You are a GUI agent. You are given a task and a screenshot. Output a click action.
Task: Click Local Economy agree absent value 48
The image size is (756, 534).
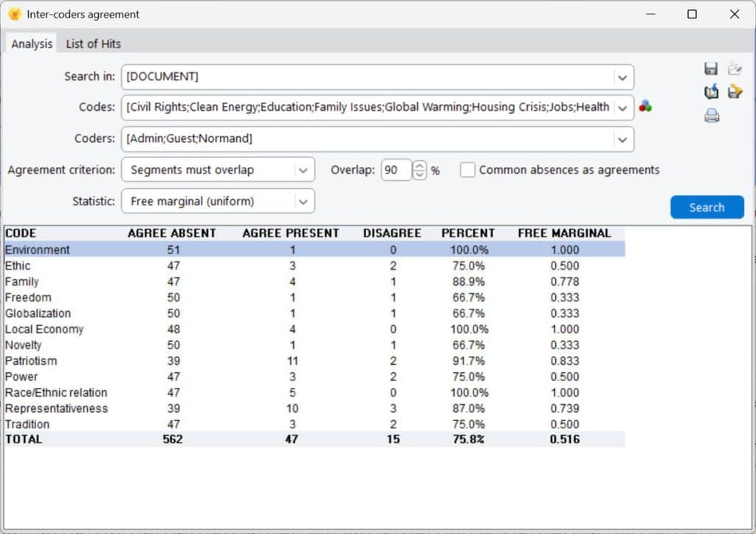point(173,329)
